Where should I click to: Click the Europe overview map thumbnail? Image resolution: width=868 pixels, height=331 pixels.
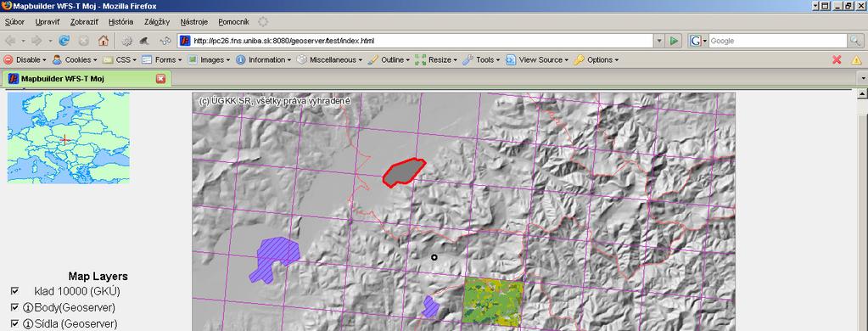pos(68,137)
